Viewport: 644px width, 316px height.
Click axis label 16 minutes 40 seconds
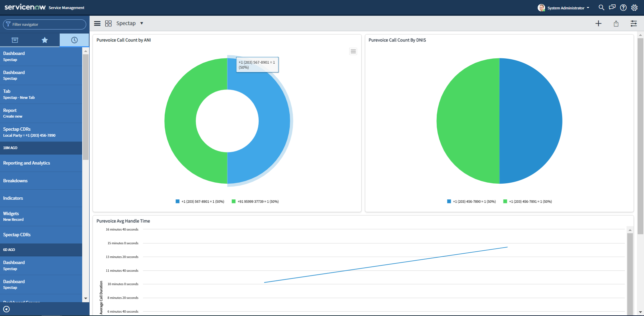click(x=122, y=230)
